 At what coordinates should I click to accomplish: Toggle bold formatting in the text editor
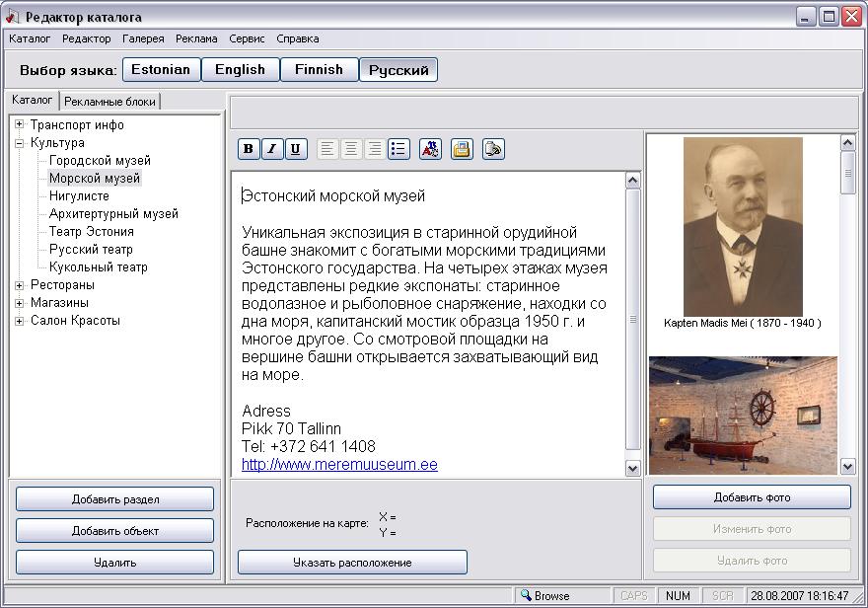(x=248, y=149)
